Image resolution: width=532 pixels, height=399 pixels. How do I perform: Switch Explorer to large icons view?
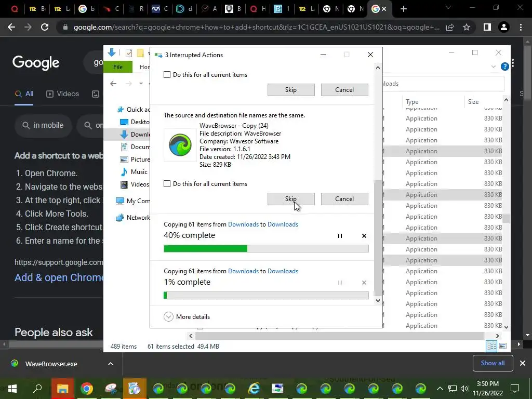503,346
